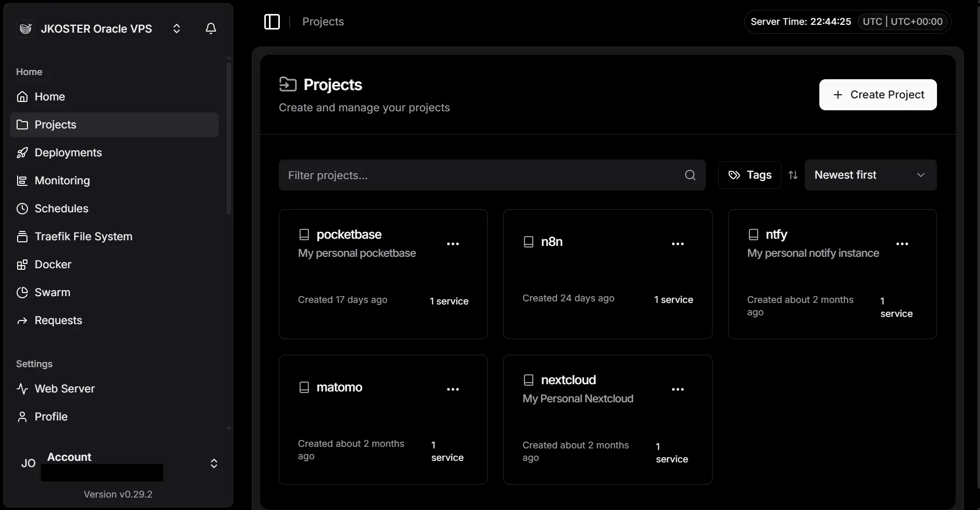The height and width of the screenshot is (510, 980).
Task: Open the pocketbase project card title
Action: [349, 235]
